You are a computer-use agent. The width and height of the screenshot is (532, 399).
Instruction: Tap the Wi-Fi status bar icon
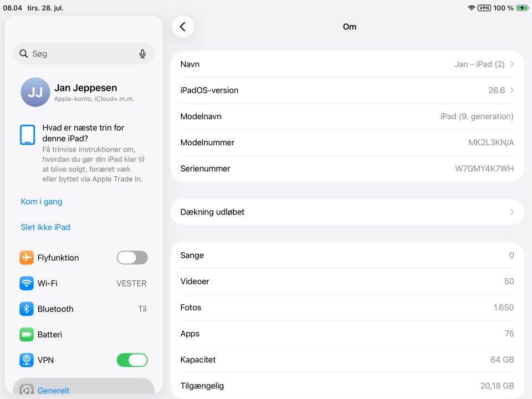[x=471, y=8]
